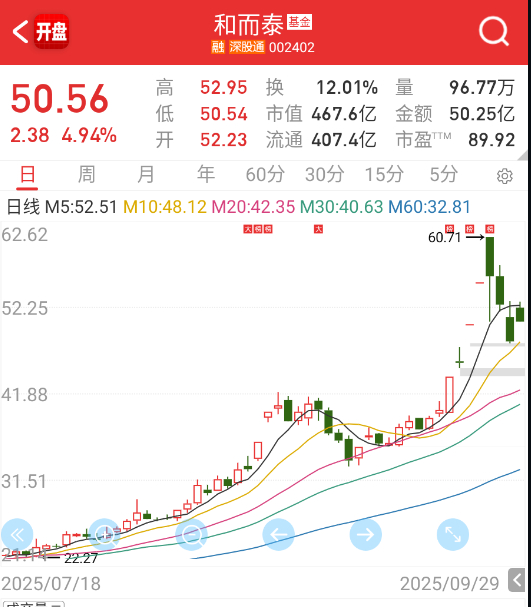Switch to the 60分 chart tab
Viewport: 531px width, 607px height.
[265, 175]
